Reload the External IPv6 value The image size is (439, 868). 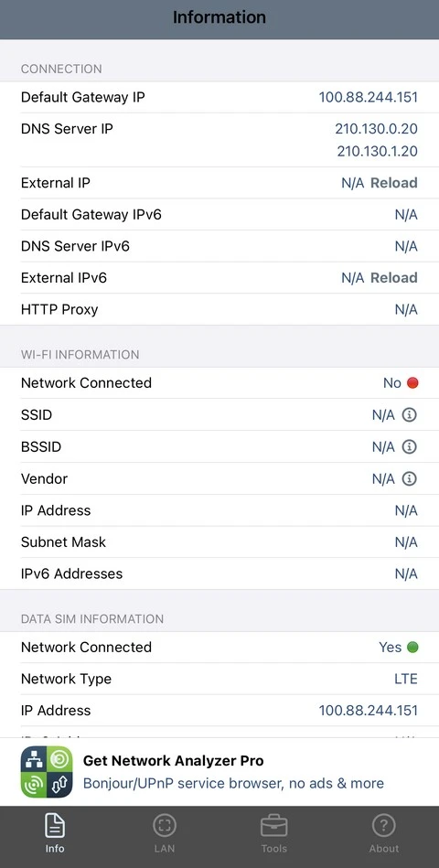(394, 278)
